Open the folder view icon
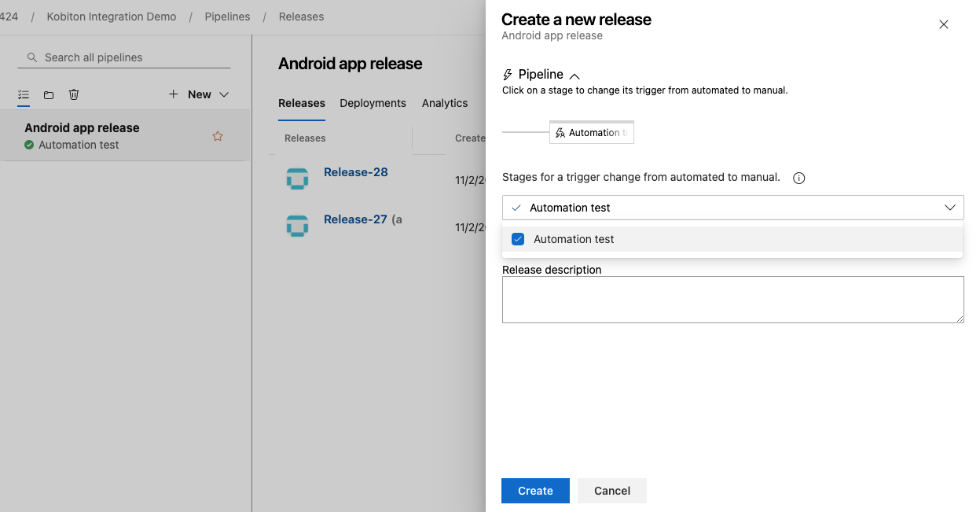The height and width of the screenshot is (512, 980). [49, 94]
